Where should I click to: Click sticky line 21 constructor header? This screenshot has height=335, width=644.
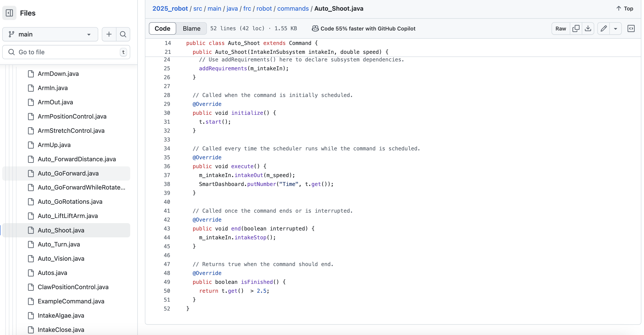pyautogui.click(x=290, y=52)
